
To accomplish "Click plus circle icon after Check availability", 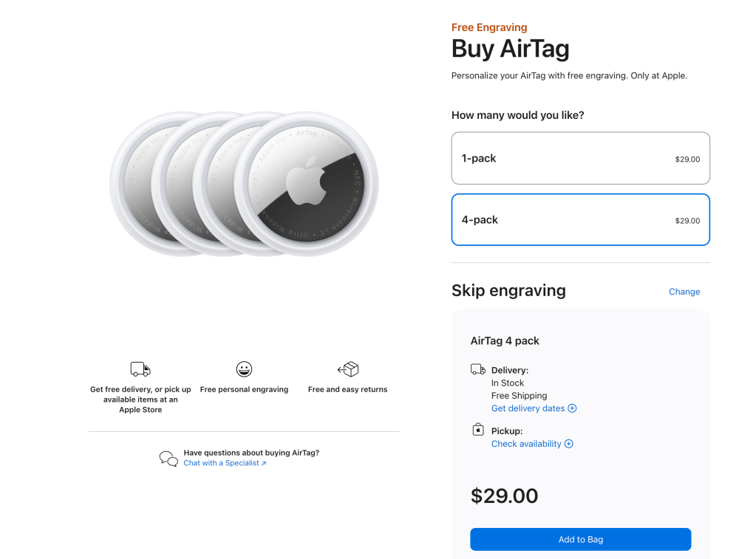I will [569, 444].
